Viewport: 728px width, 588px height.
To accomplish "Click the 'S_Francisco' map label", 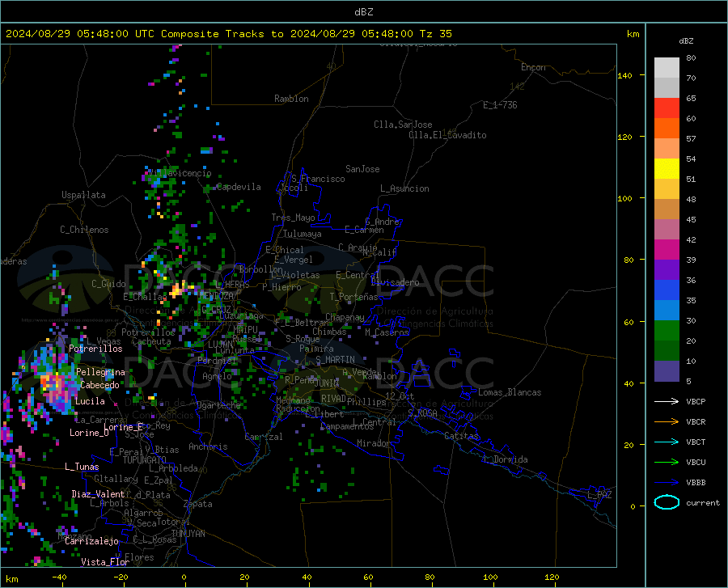I will [318, 179].
